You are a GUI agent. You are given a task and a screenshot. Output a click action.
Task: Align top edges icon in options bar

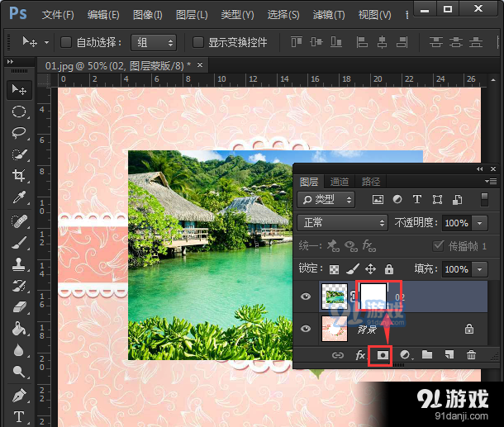297,42
